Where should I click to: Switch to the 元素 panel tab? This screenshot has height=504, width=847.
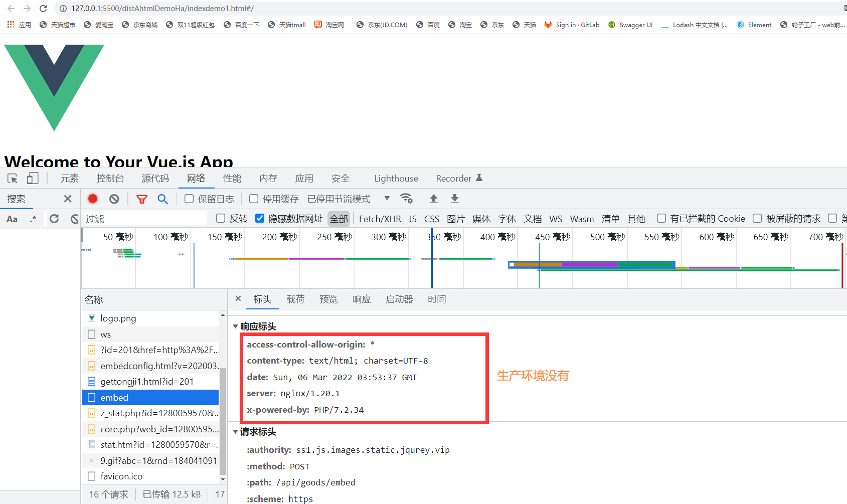[70, 179]
